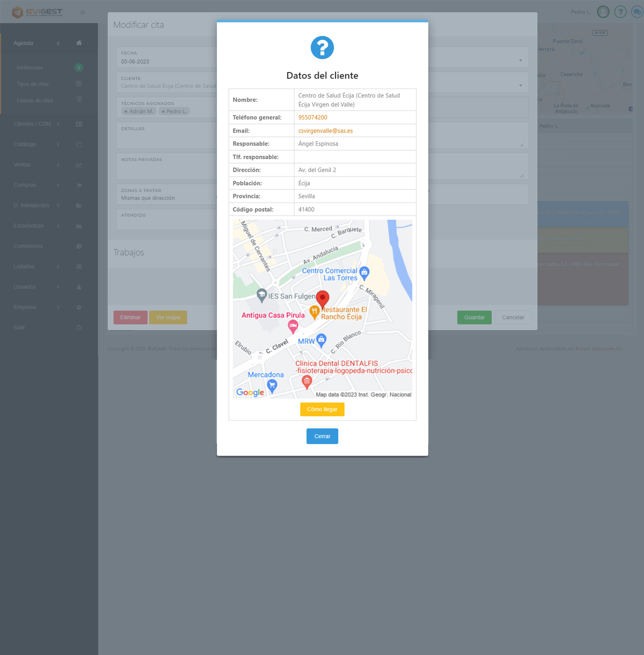
Task: Click the Evirom Soluciones S.L. footer link
Action: [x=599, y=349]
